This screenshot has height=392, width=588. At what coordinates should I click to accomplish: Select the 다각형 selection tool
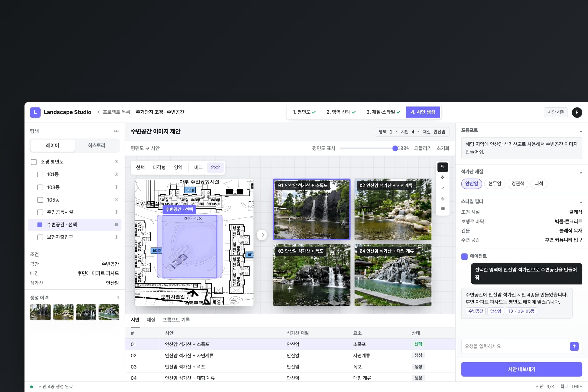click(159, 167)
